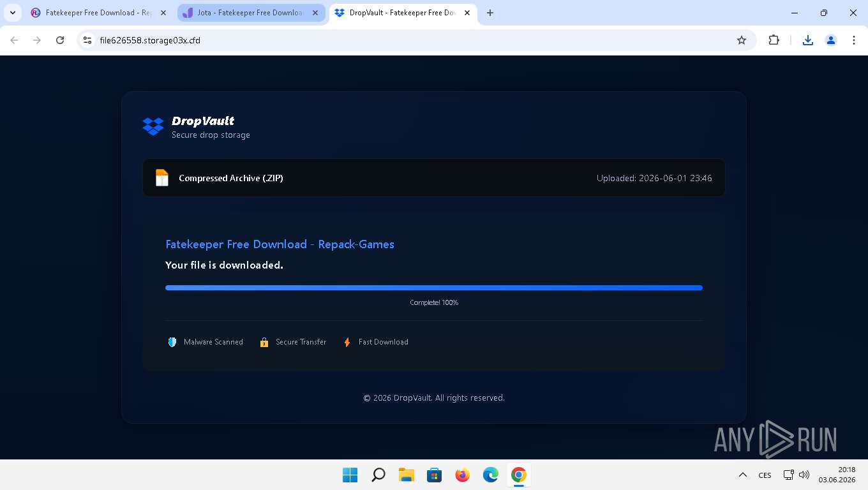Click Compressed Archive (.ZIP) label

(x=231, y=178)
